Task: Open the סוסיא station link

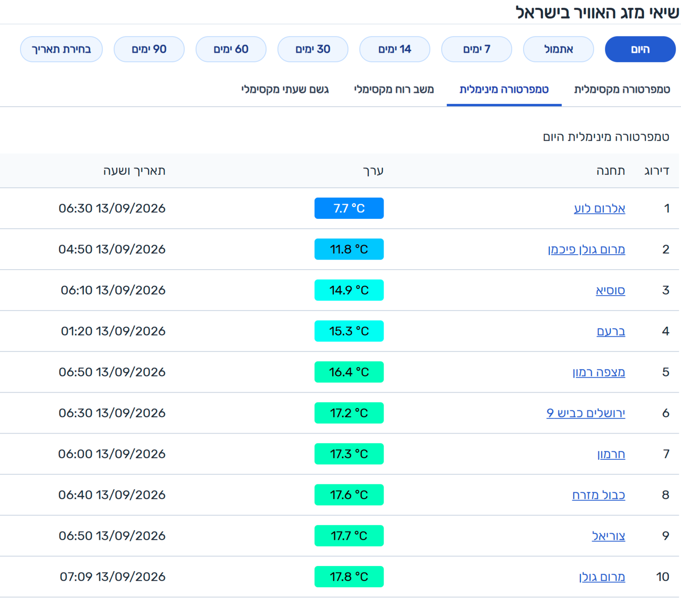Action: 611,290
